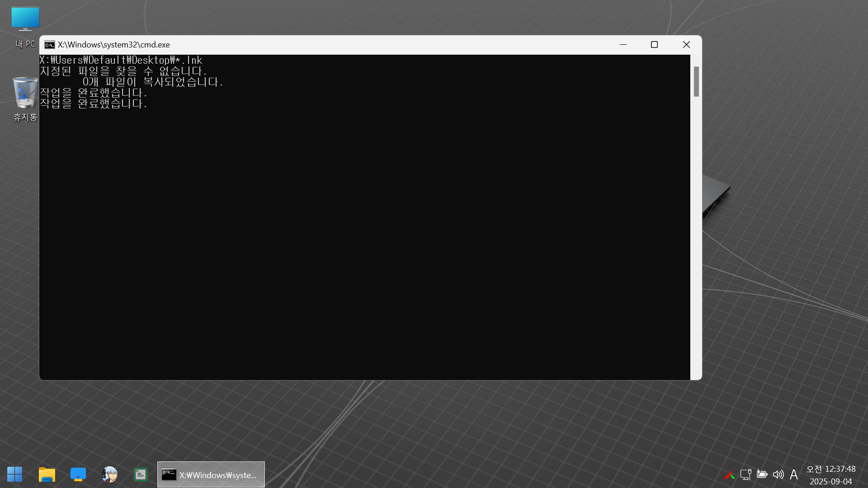The width and height of the screenshot is (868, 488).
Task: Open the cmd title bar system menu icon
Action: (50, 45)
